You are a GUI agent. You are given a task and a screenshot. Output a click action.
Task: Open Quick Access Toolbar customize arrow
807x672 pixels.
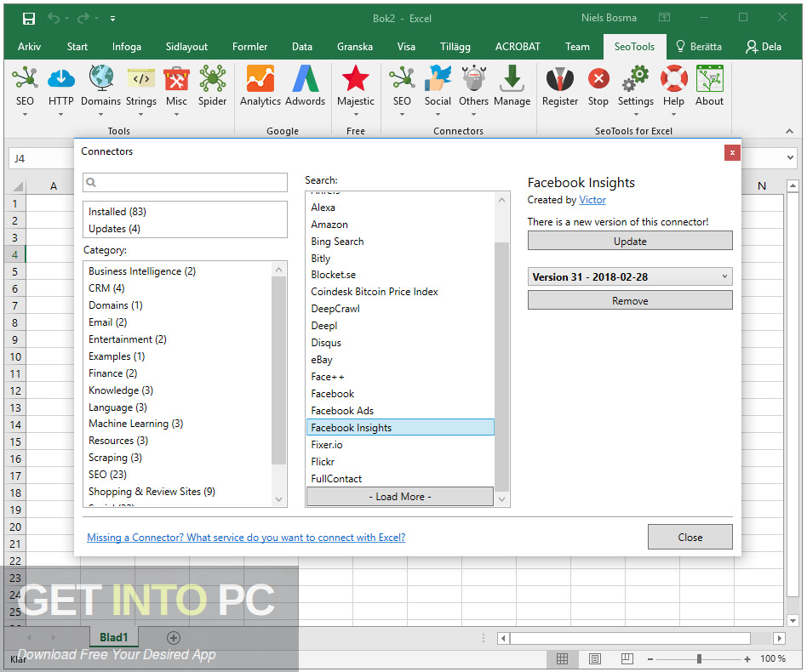112,19
